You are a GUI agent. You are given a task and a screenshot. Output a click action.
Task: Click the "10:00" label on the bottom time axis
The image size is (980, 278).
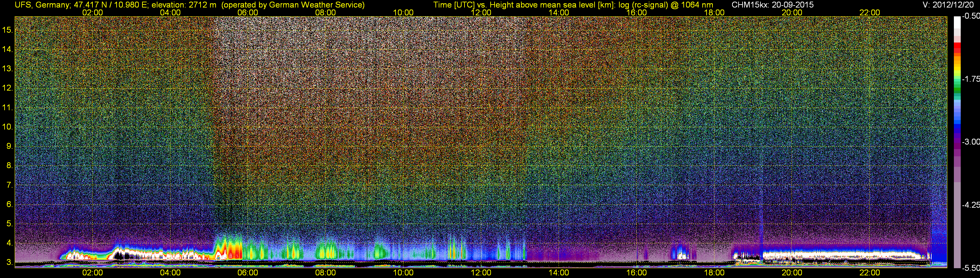(x=403, y=273)
